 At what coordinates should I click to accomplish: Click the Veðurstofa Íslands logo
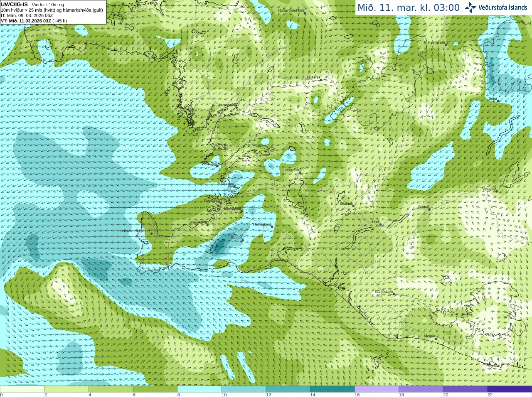coord(496,7)
